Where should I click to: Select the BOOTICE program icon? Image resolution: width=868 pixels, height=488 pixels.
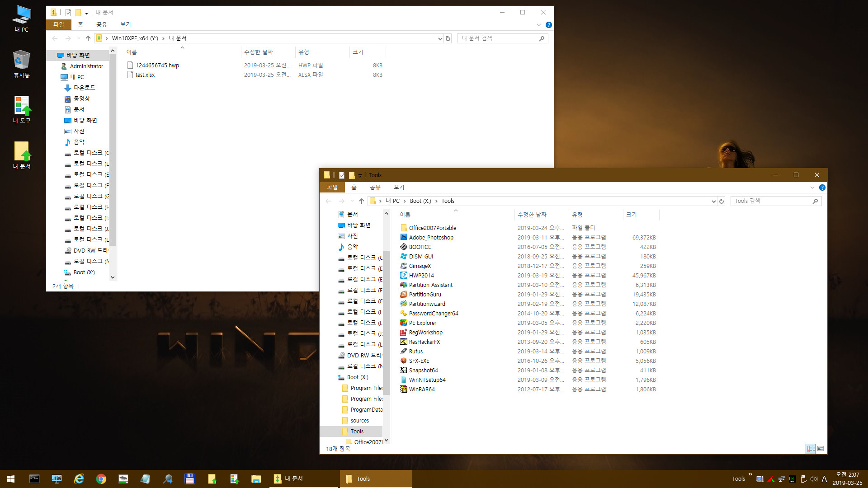pyautogui.click(x=404, y=247)
